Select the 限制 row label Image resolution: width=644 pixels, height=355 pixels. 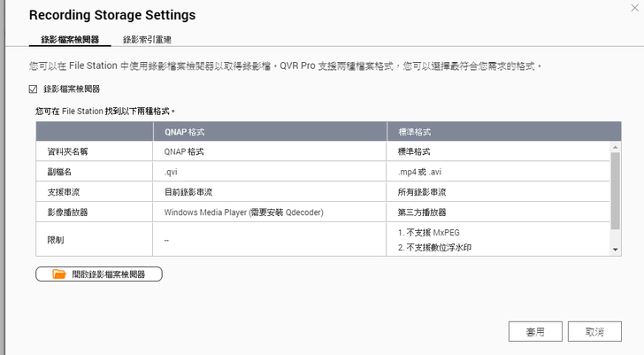pos(55,239)
